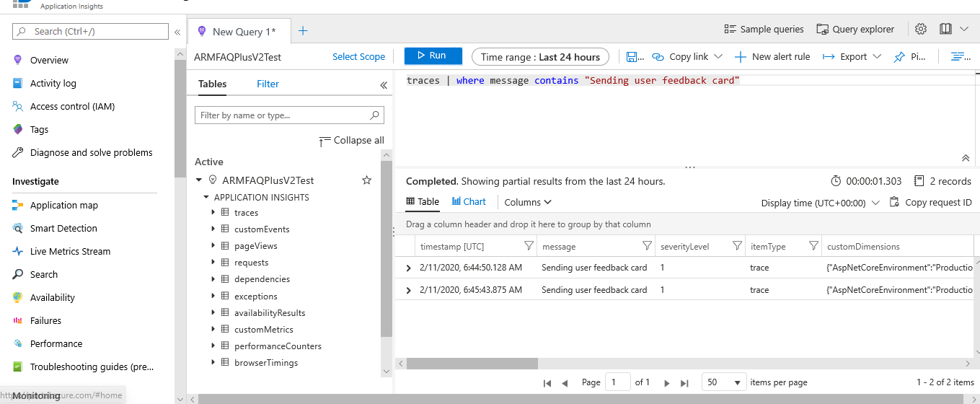This screenshot has width=980, height=404.
Task: Collapse the query editor with chevrons
Action: click(x=966, y=158)
